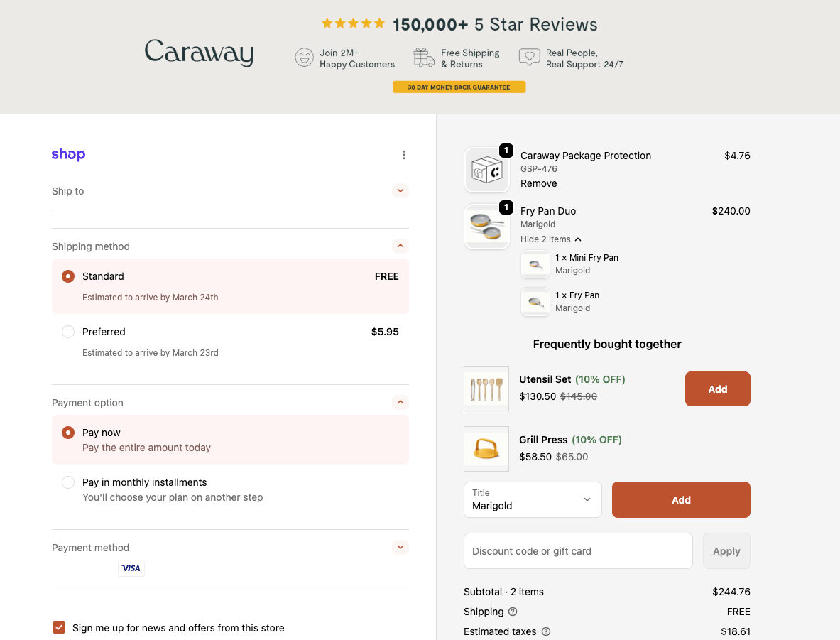Image resolution: width=840 pixels, height=640 pixels.
Task: Click the Package Protection price $4.76
Action: [737, 156]
